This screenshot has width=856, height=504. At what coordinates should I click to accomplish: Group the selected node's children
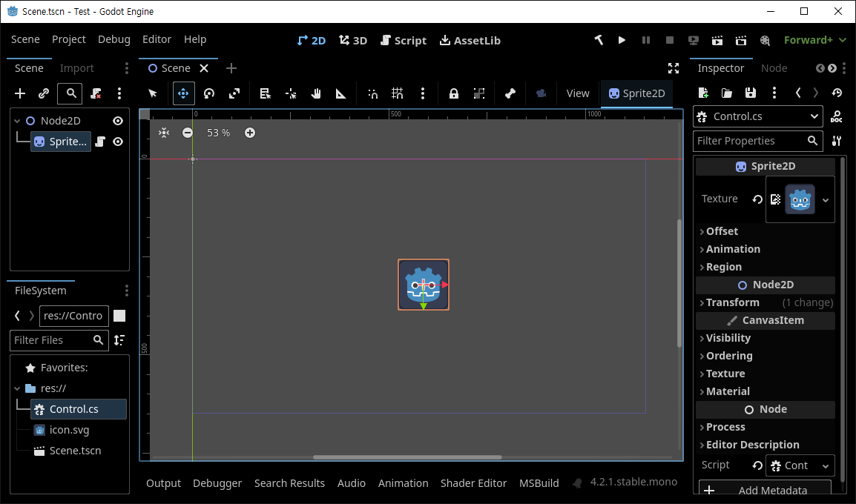(478, 93)
